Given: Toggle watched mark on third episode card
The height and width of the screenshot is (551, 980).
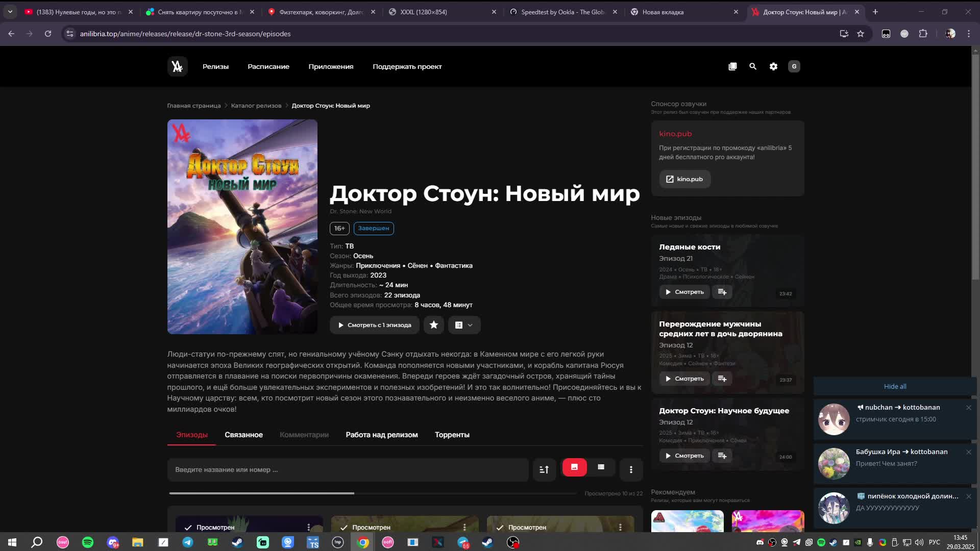Looking at the screenshot, I should [x=521, y=527].
